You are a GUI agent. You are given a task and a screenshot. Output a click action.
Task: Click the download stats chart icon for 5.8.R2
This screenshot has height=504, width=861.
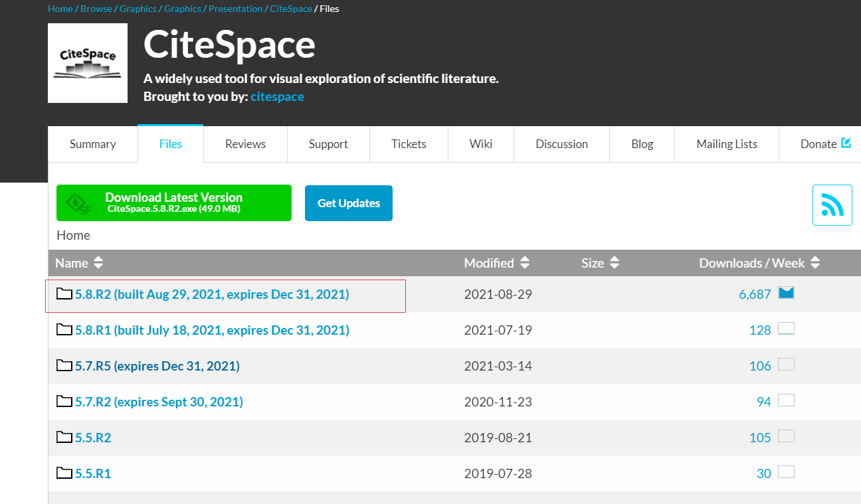click(787, 293)
